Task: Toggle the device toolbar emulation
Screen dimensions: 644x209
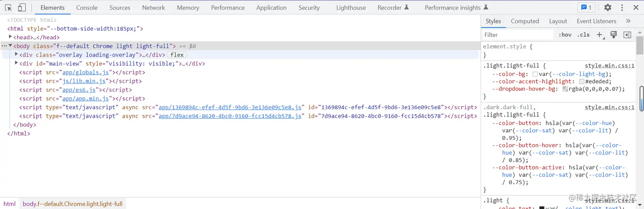Action: pyautogui.click(x=22, y=8)
